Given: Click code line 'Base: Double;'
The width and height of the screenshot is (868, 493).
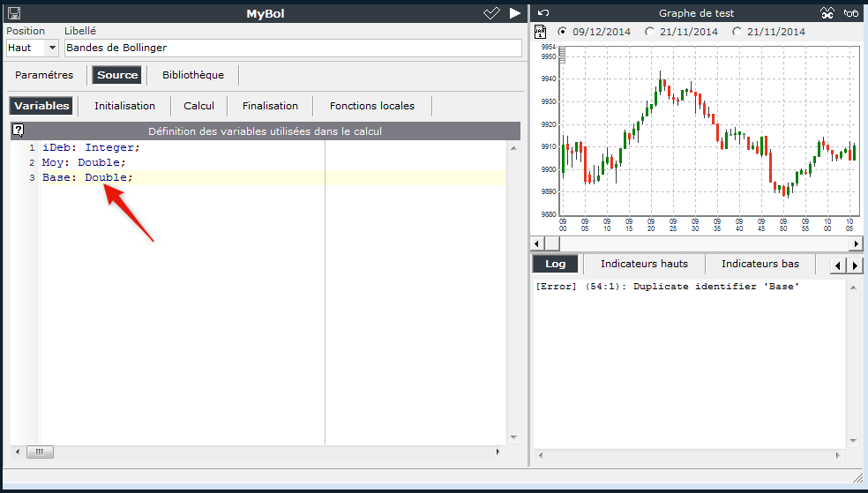Looking at the screenshot, I should (x=87, y=177).
